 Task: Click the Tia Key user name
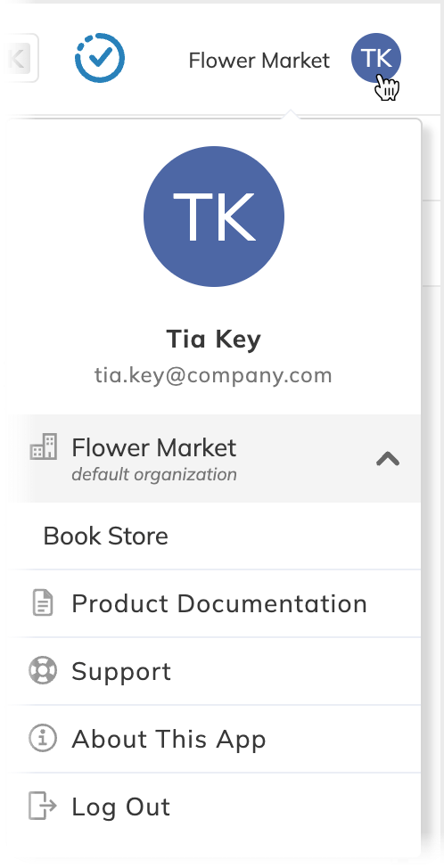(214, 339)
